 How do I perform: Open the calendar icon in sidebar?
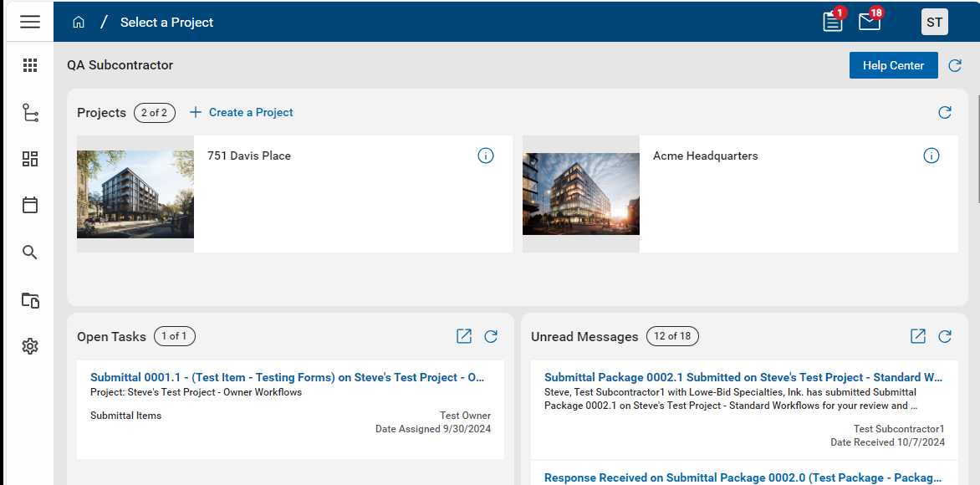coord(30,205)
